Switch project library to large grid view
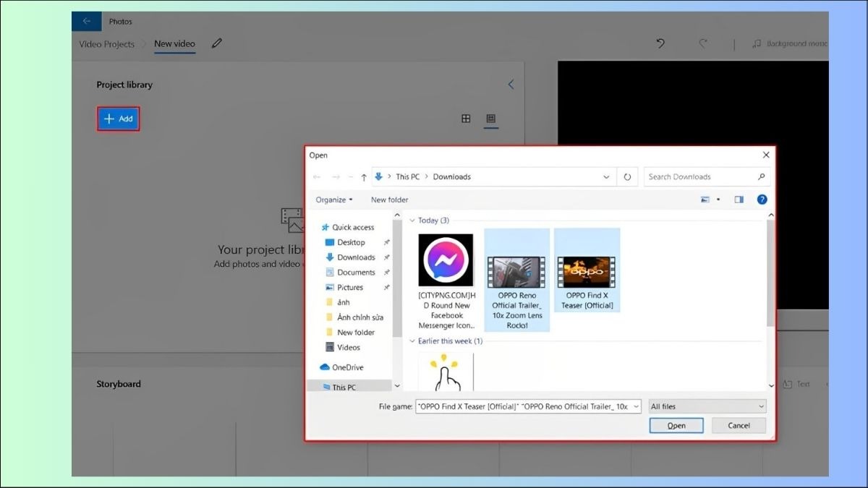Image resolution: width=868 pixels, height=488 pixels. click(467, 119)
